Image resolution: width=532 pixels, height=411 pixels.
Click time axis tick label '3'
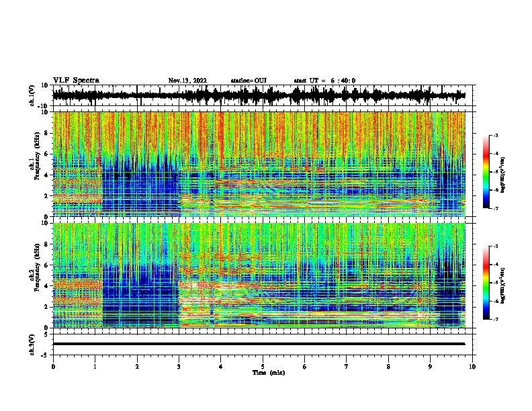[179, 367]
